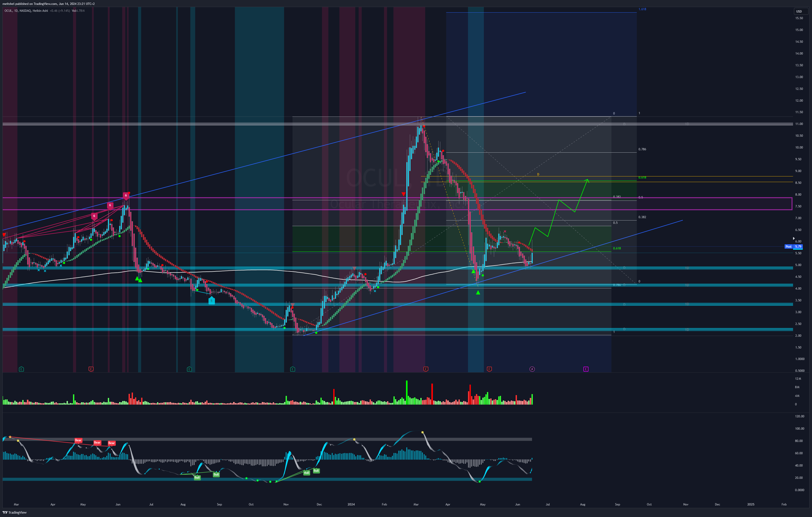Select the OCUL, 1D, NASDAQ, Heikin Ashi title
The width and height of the screenshot is (812, 517).
tap(26, 11)
